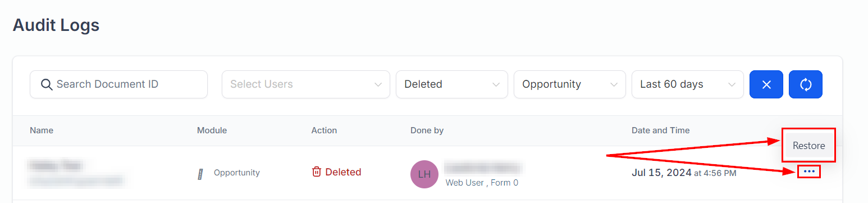Open the three-dot row actions menu
The image size is (868, 203).
pyautogui.click(x=809, y=172)
